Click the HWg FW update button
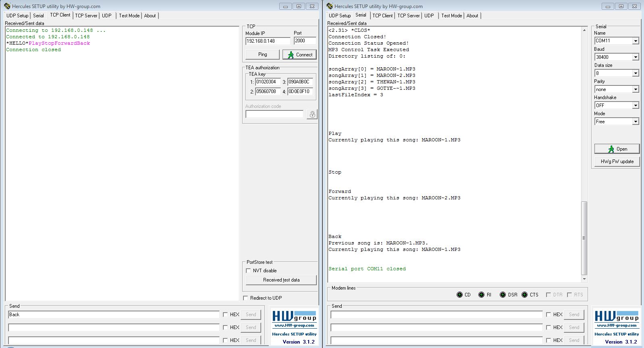Screen dimensions: 644x348 617,162
